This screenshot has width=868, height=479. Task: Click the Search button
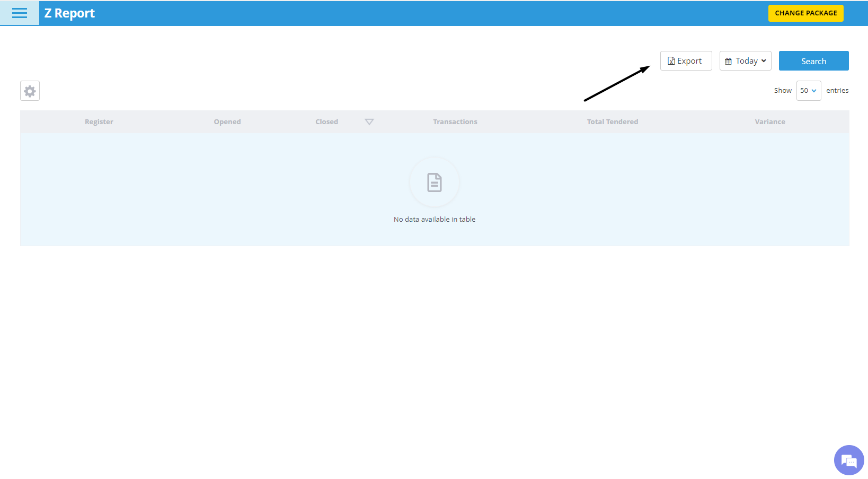(x=813, y=61)
